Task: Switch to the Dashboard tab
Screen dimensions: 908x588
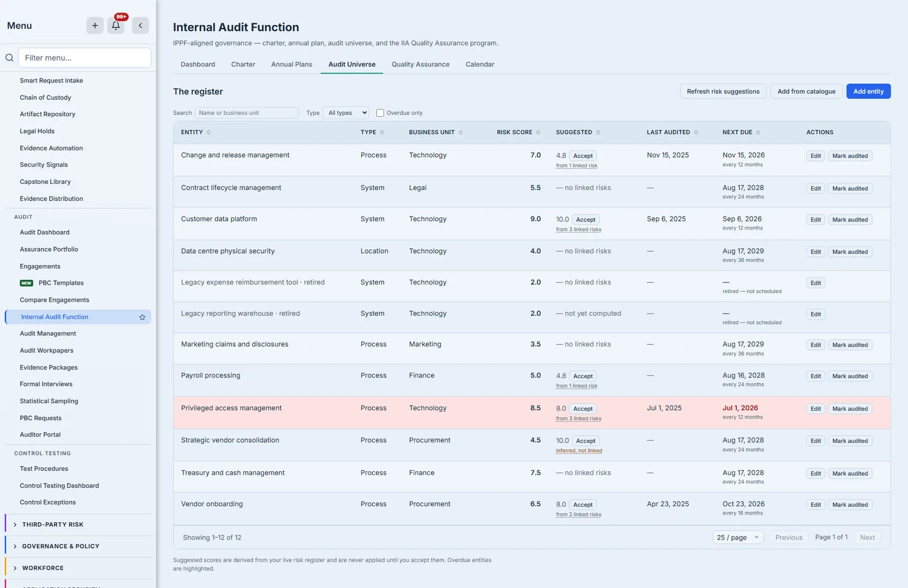Action: (198, 64)
